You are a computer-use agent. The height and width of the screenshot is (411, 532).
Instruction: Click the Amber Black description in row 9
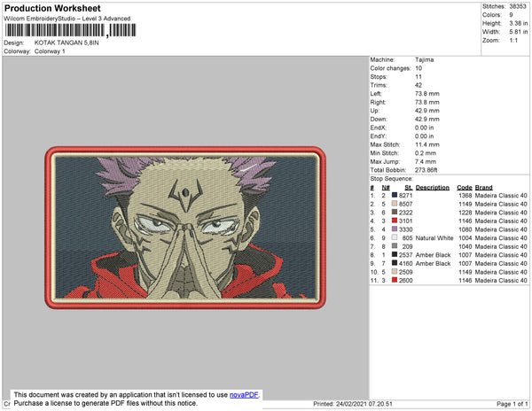tap(433, 263)
